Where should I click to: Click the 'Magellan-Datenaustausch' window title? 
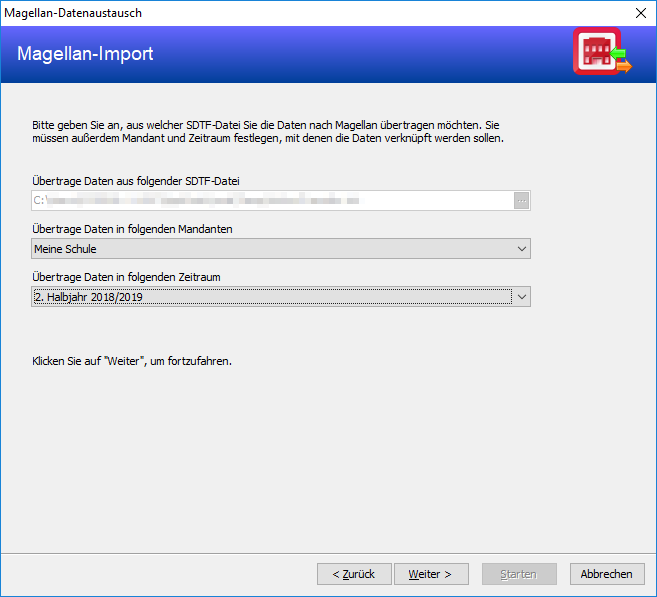tap(73, 13)
